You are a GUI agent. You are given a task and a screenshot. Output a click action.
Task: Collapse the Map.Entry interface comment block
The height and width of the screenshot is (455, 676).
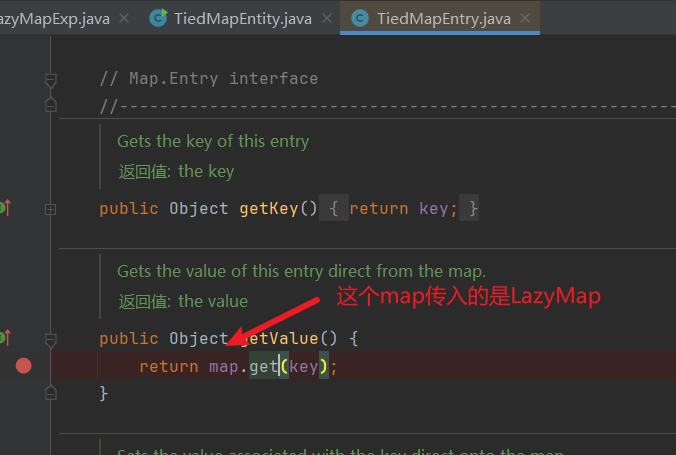coord(50,81)
